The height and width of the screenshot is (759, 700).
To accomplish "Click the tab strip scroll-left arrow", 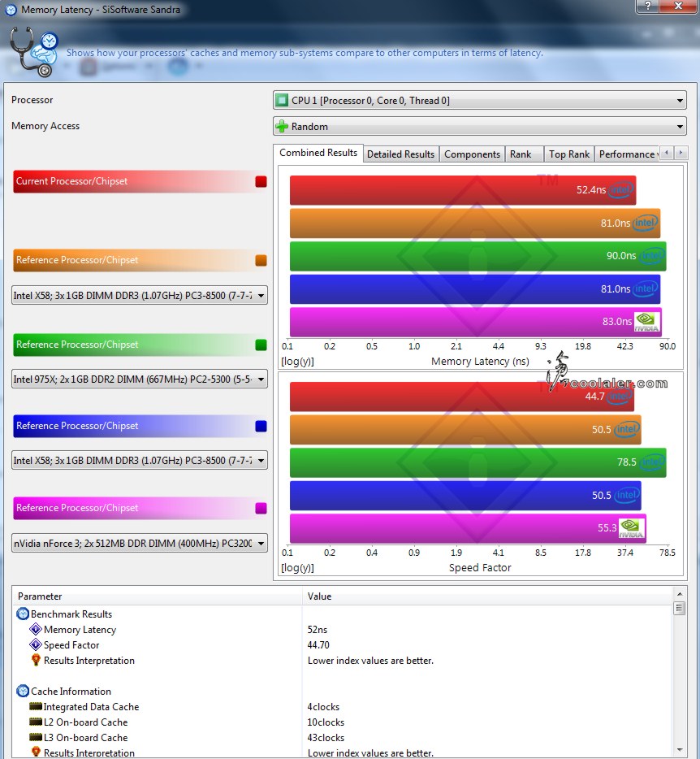I will point(667,153).
